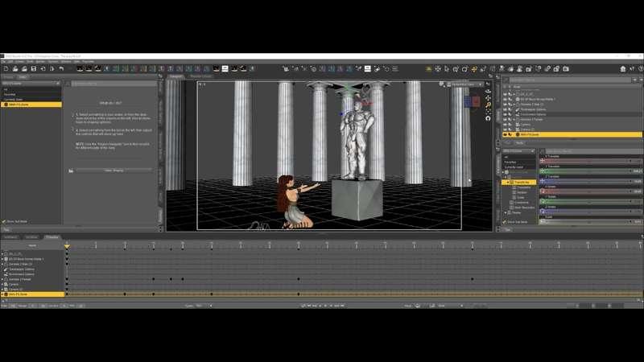This screenshot has width=644, height=362.
Task: Click the camera icon at toolbar far right
Action: 566,69
